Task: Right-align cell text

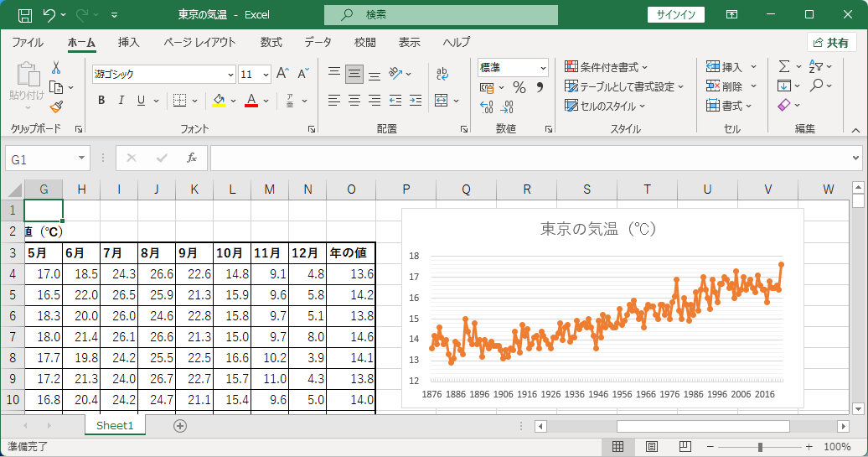Action: [375, 101]
